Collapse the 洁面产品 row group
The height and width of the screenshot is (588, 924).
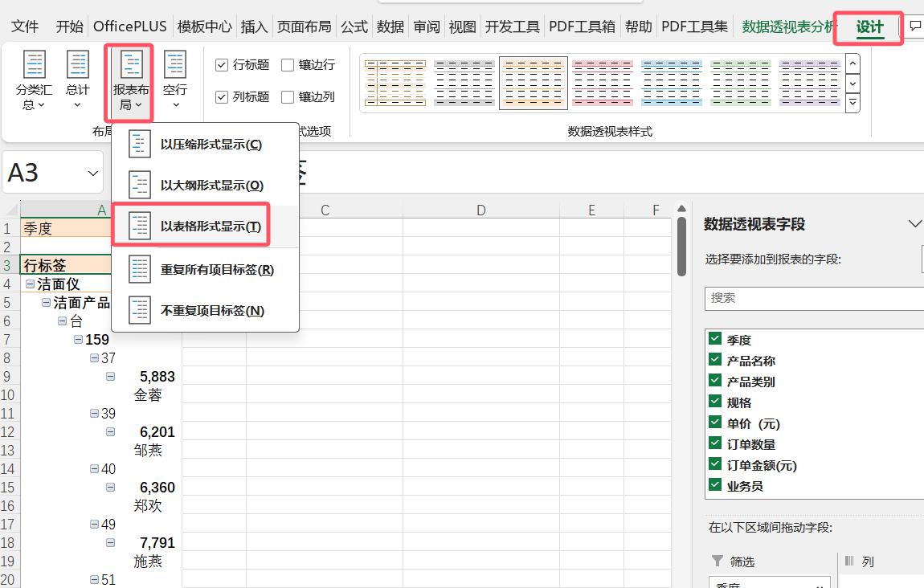[46, 302]
